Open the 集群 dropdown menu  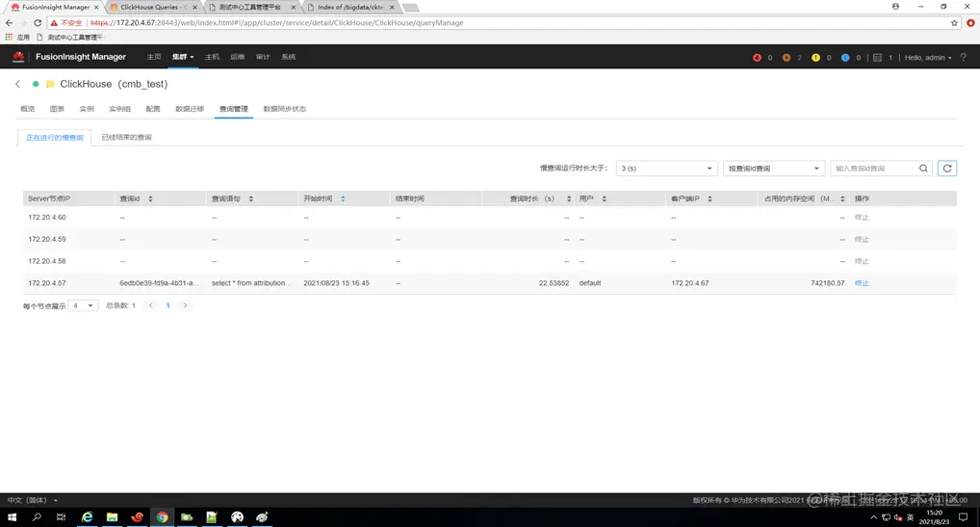(183, 57)
